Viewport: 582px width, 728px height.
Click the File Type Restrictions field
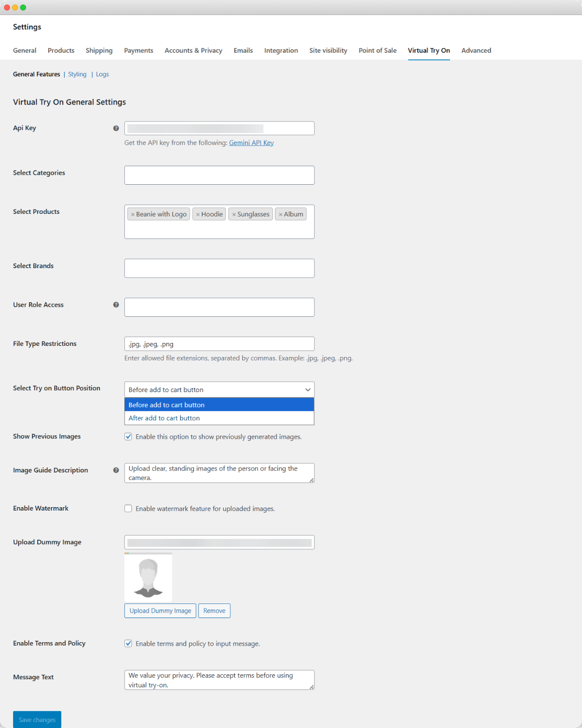click(x=219, y=344)
